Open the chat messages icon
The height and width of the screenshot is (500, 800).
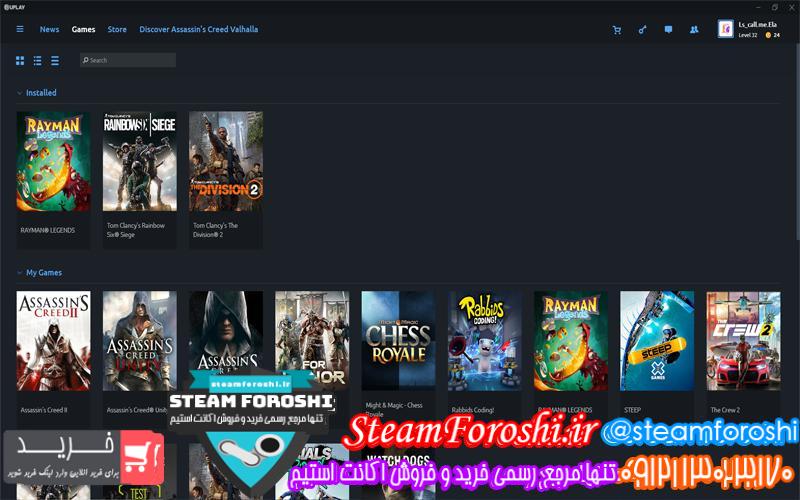(x=668, y=30)
